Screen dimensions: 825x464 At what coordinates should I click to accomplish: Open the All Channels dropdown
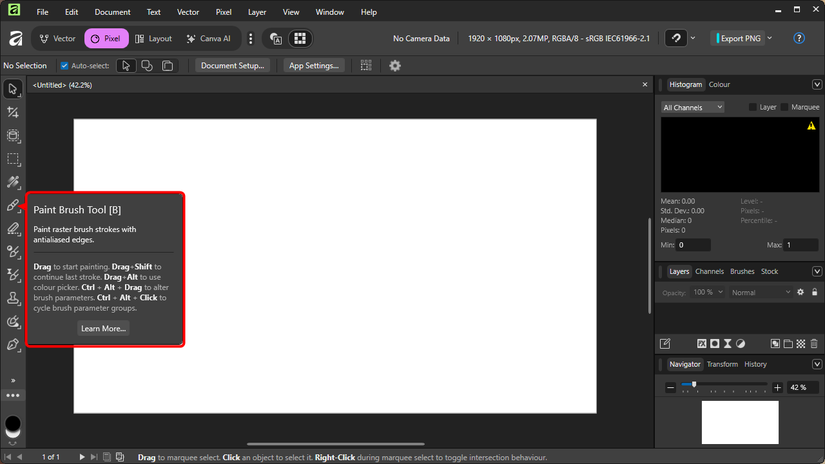click(692, 107)
